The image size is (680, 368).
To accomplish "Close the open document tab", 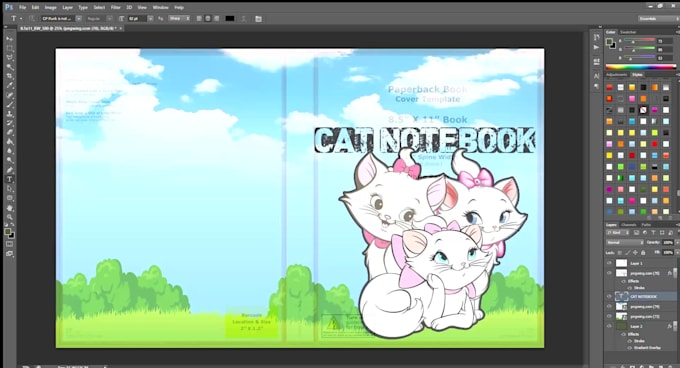I will pos(121,28).
